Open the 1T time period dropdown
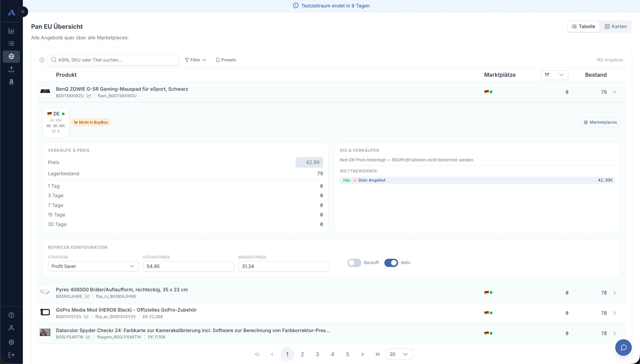Image resolution: width=640 pixels, height=364 pixels. (x=554, y=75)
